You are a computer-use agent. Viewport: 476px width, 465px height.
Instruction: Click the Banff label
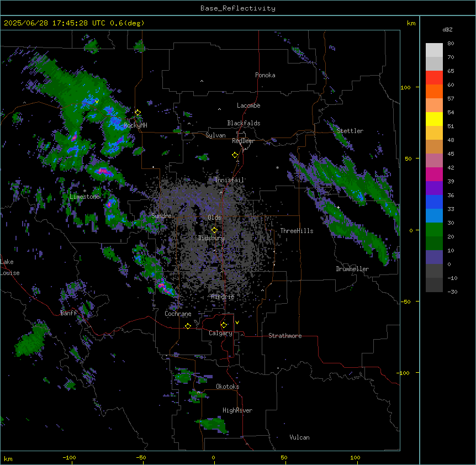pyautogui.click(x=68, y=313)
